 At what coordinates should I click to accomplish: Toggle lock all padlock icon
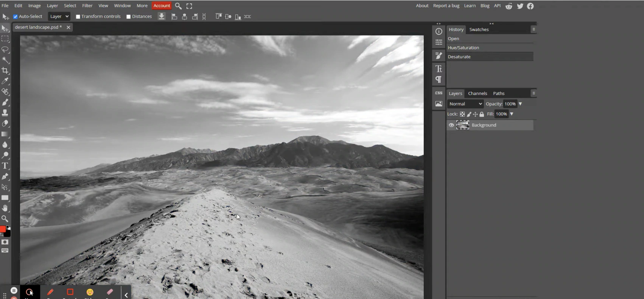[482, 114]
